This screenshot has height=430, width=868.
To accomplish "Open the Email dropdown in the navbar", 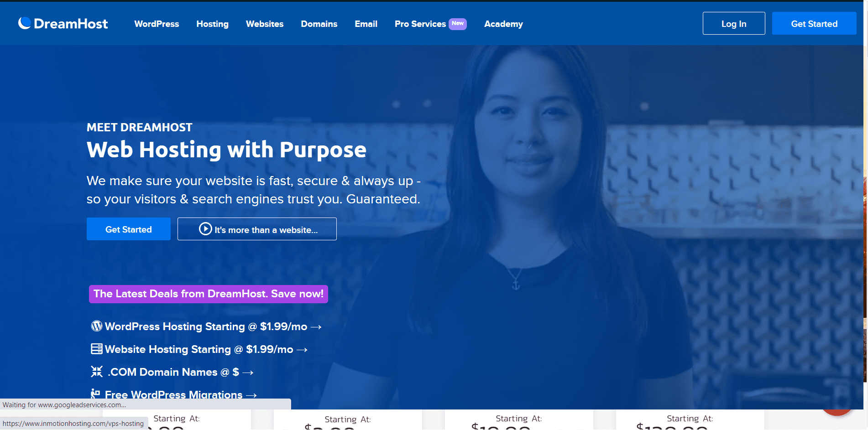I will (x=366, y=24).
